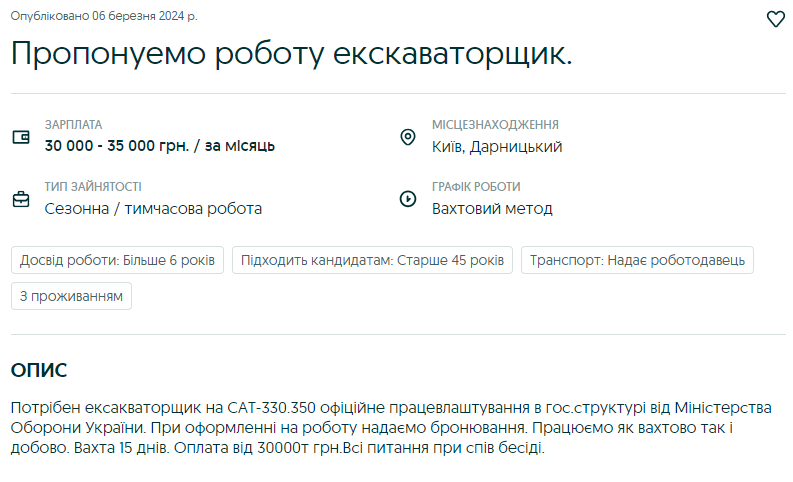
Task: Click the 'З проживанням' tag
Action: [x=71, y=296]
